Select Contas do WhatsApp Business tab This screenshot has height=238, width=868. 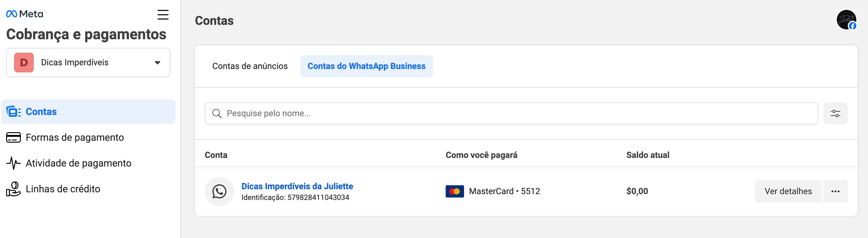coord(367,66)
